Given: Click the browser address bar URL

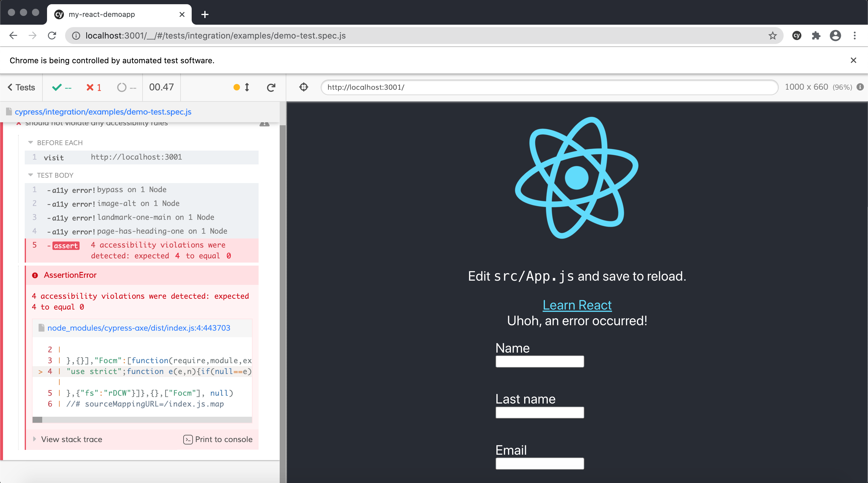Looking at the screenshot, I should [216, 36].
